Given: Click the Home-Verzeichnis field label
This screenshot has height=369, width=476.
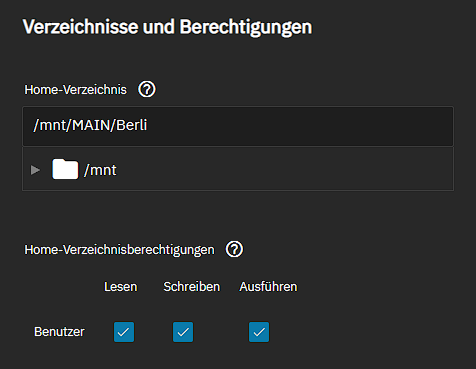Looking at the screenshot, I should click(x=76, y=90).
